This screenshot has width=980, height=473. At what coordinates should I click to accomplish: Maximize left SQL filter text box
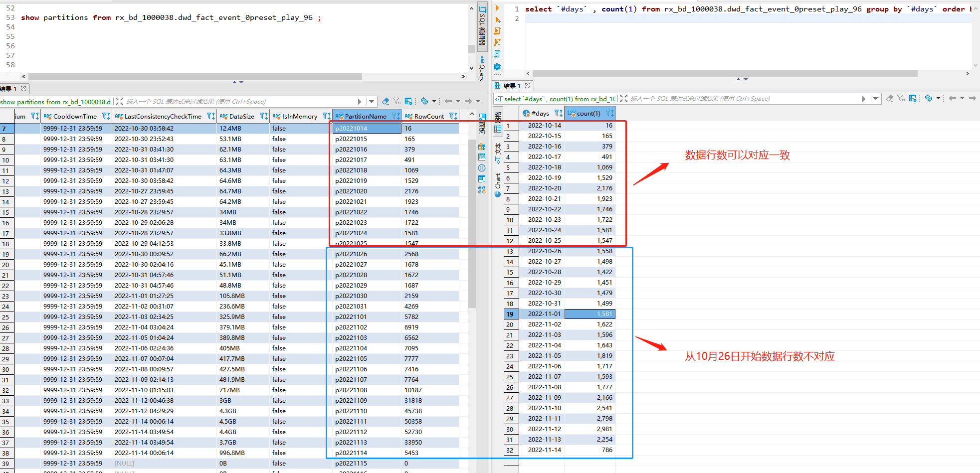pyautogui.click(x=119, y=101)
